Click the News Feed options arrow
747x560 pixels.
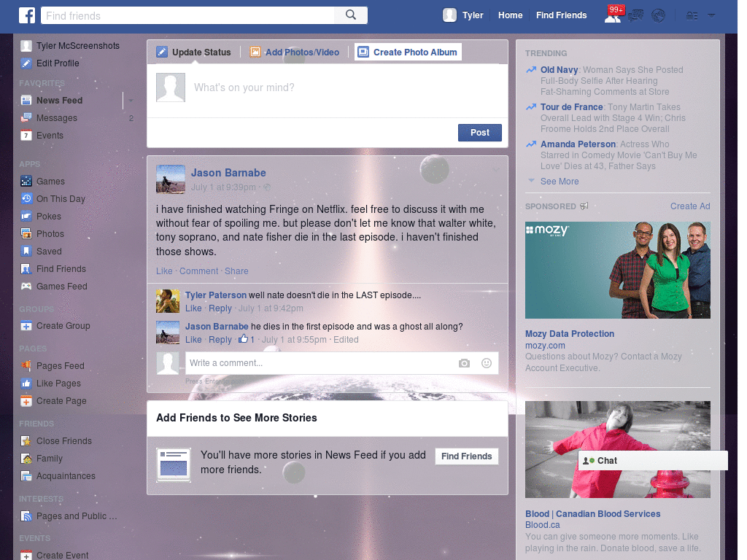[x=131, y=101]
